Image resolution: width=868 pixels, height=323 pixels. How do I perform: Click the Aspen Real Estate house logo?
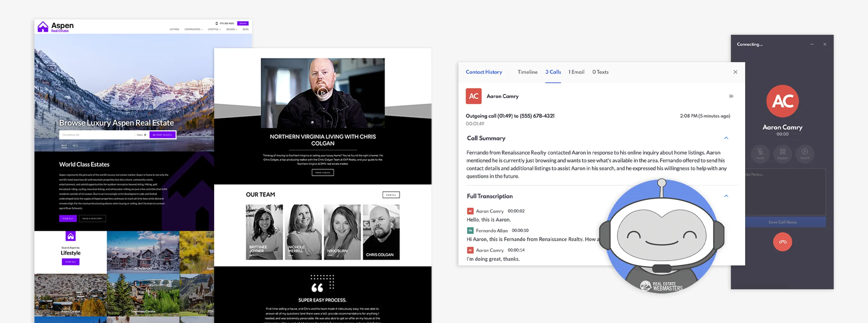pos(43,27)
